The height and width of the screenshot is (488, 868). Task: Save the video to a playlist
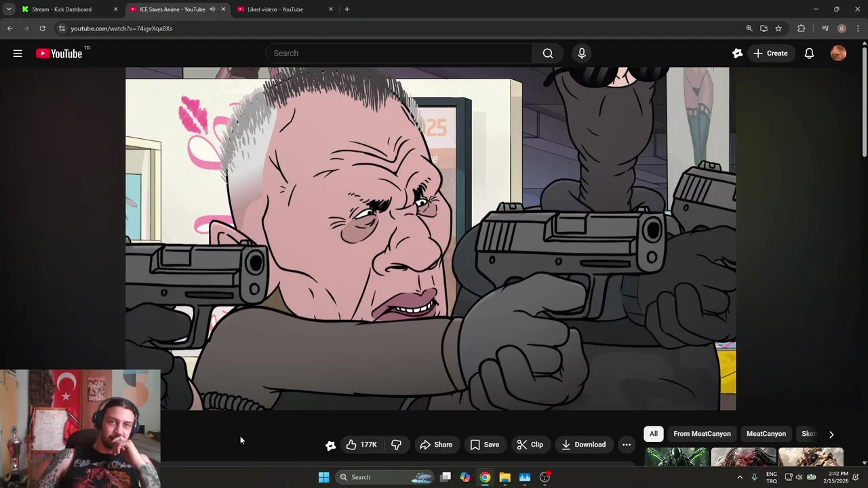click(x=485, y=445)
